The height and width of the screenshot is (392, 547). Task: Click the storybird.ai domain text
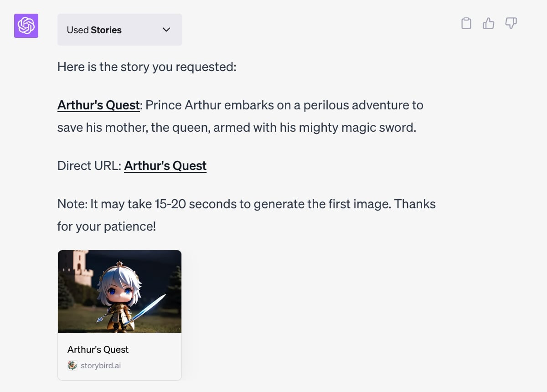coord(101,366)
